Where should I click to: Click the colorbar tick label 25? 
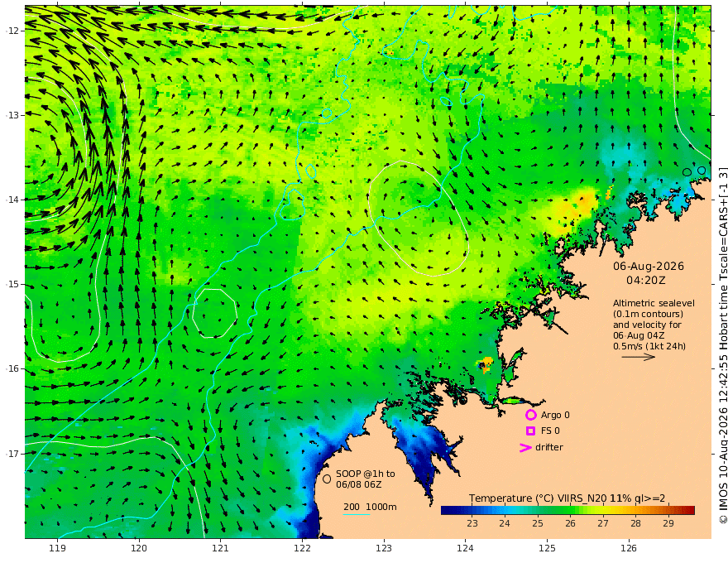537,523
